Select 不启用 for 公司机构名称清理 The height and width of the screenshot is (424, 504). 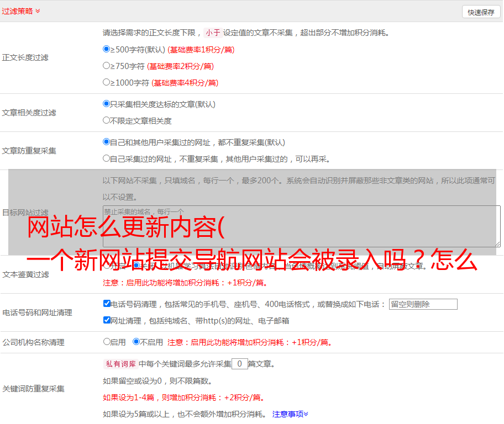pyautogui.click(x=136, y=342)
